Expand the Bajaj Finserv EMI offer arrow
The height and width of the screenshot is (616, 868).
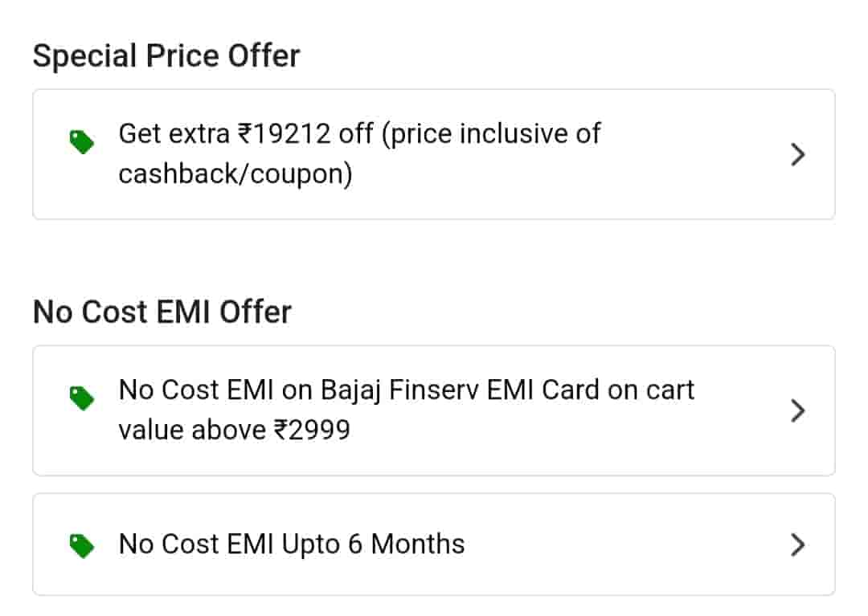797,411
